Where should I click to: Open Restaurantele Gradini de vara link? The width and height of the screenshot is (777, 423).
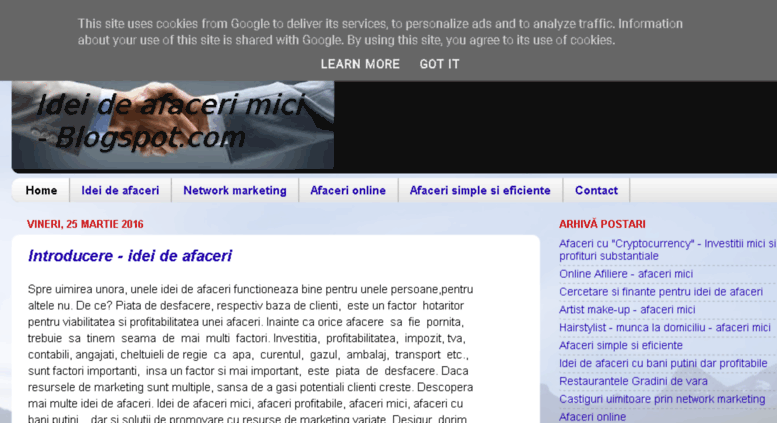[633, 381]
